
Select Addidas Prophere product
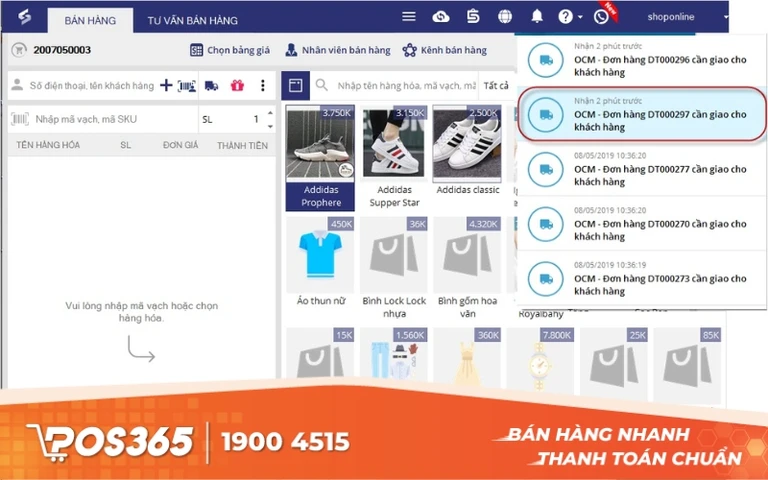pyautogui.click(x=320, y=158)
